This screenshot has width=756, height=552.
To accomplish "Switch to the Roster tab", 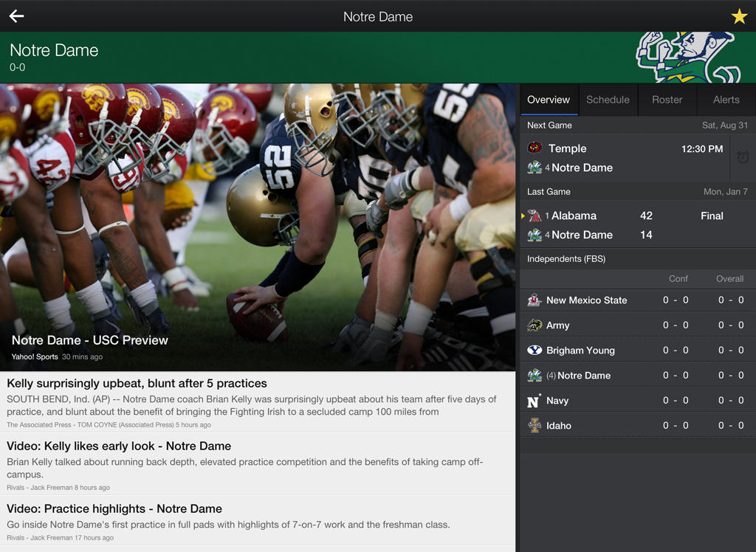I will 667,100.
